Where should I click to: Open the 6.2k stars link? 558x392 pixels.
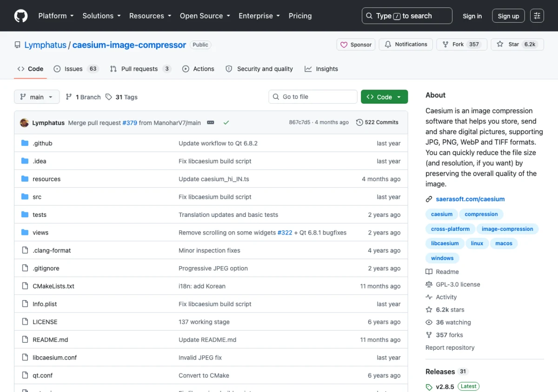(x=445, y=310)
